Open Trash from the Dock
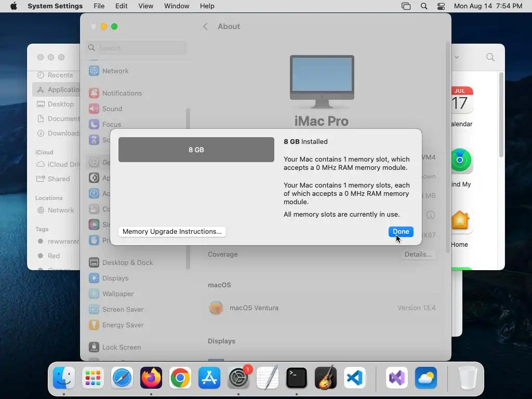 coord(468,378)
